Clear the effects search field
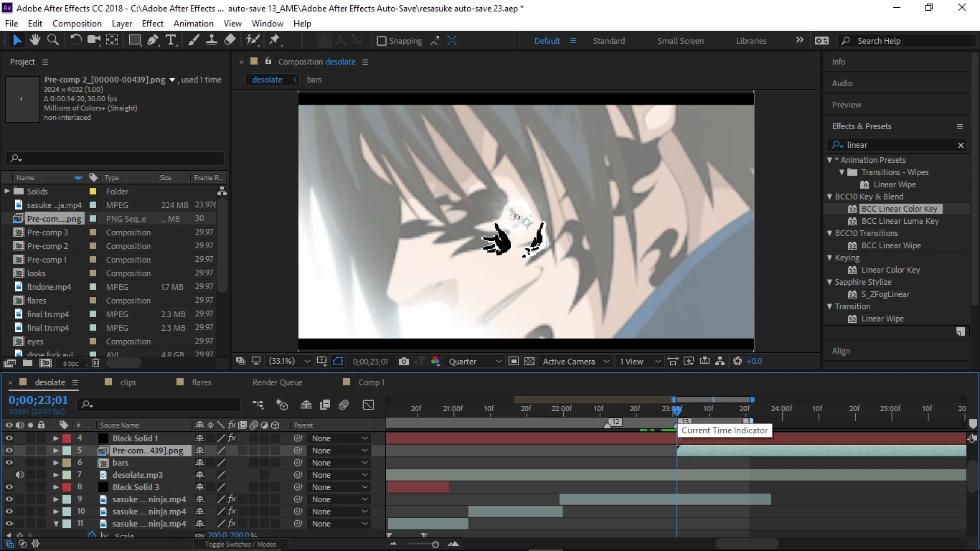 click(961, 145)
